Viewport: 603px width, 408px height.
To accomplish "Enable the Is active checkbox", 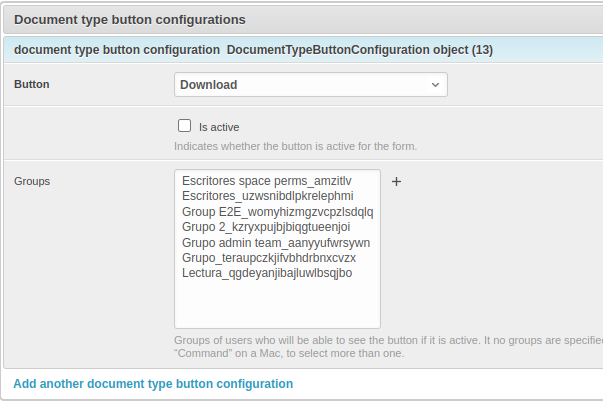I will 184,126.
